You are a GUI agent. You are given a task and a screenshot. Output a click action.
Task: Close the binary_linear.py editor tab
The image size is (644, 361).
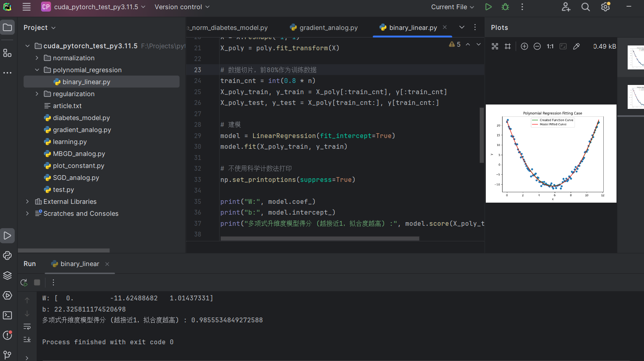[445, 27]
